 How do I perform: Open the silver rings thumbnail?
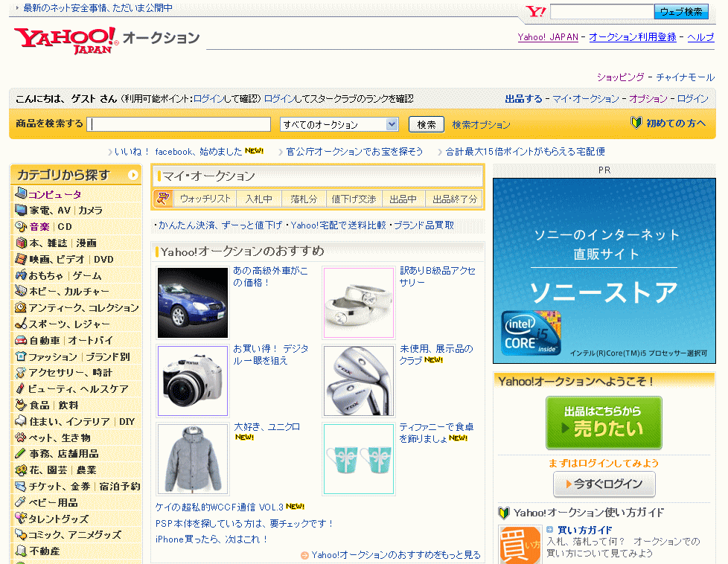coord(359,303)
